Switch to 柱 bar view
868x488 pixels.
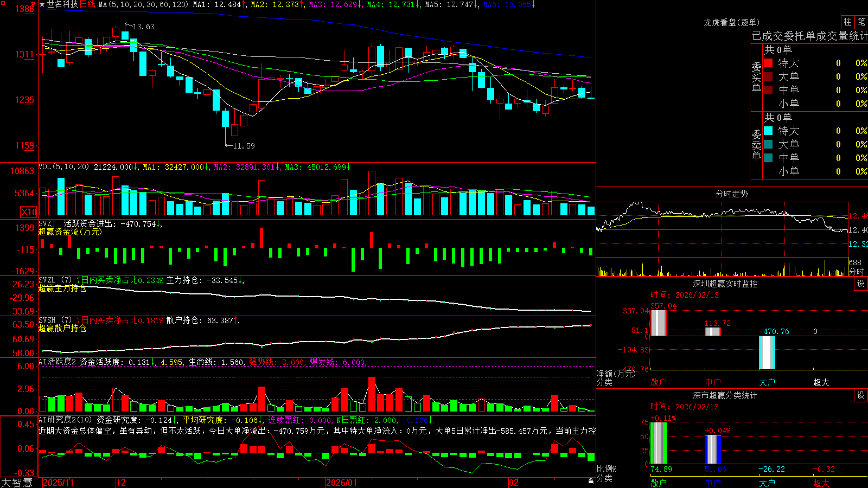click(x=847, y=22)
